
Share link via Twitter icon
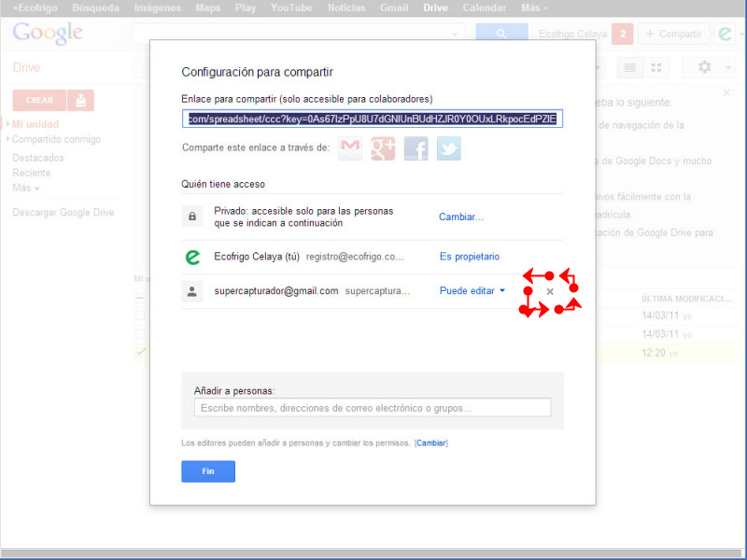tap(449, 148)
